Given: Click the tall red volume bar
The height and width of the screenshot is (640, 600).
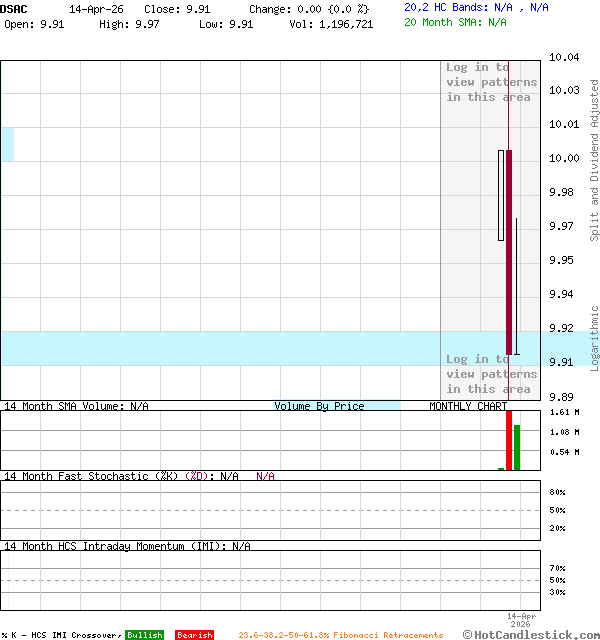Looking at the screenshot, I should 509,440.
